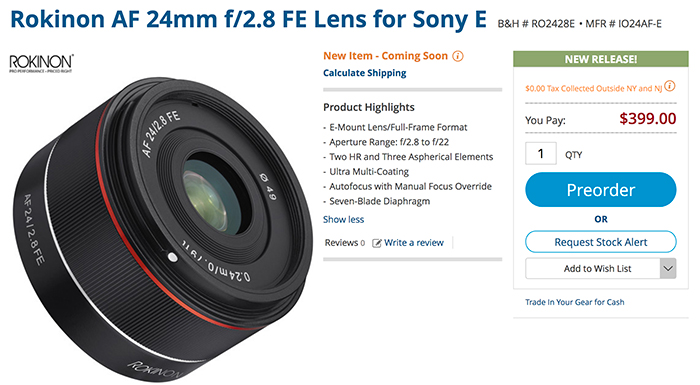700x385 pixels.
Task: Open the tax collected info icon
Action: (669, 86)
